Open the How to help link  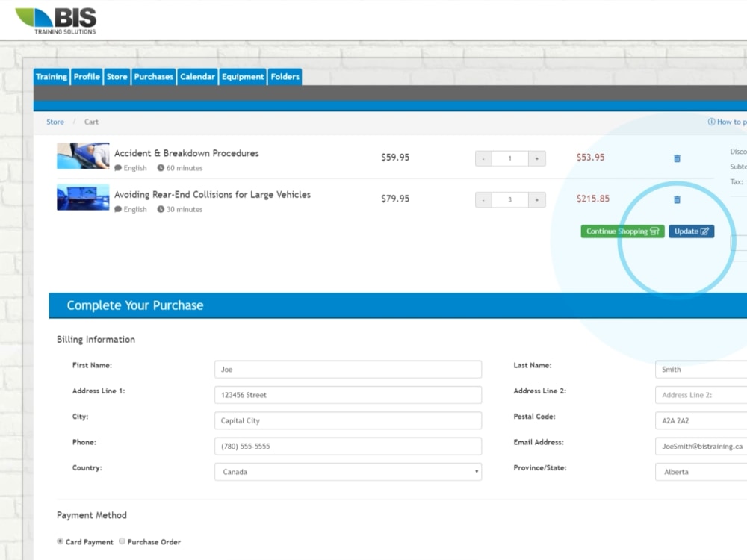coord(727,122)
